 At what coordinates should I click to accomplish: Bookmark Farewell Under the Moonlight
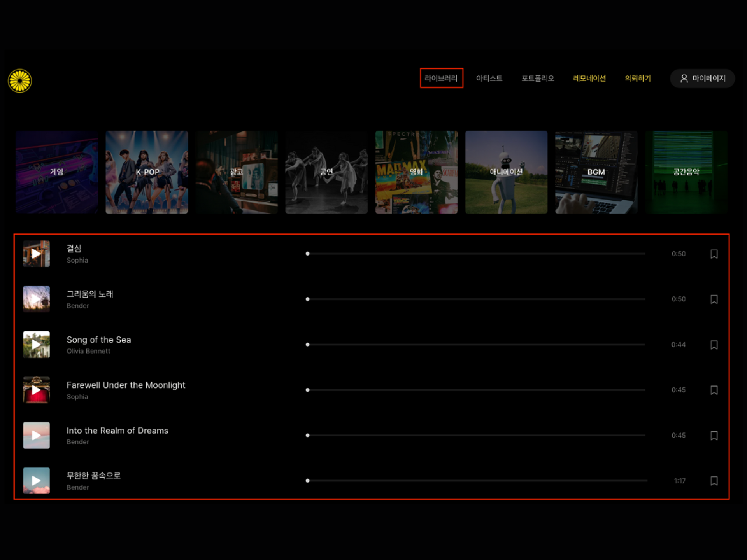coord(714,390)
